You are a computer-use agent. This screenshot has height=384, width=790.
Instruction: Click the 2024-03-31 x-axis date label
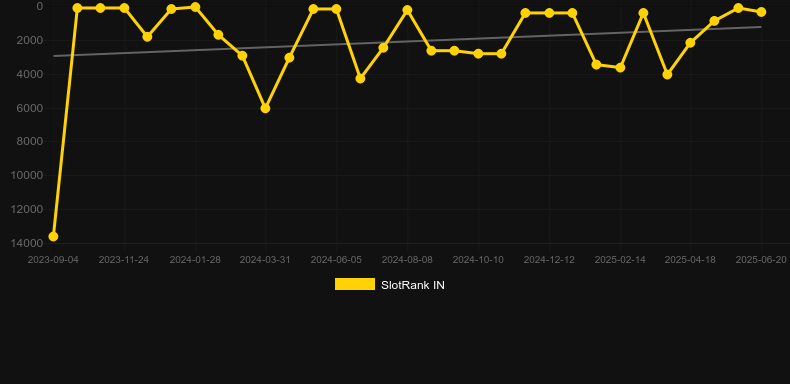tap(265, 260)
